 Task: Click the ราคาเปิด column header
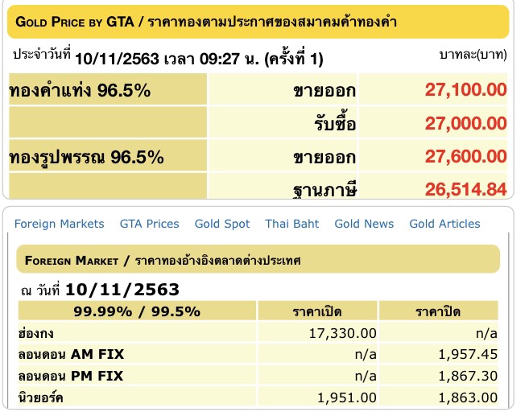click(317, 311)
